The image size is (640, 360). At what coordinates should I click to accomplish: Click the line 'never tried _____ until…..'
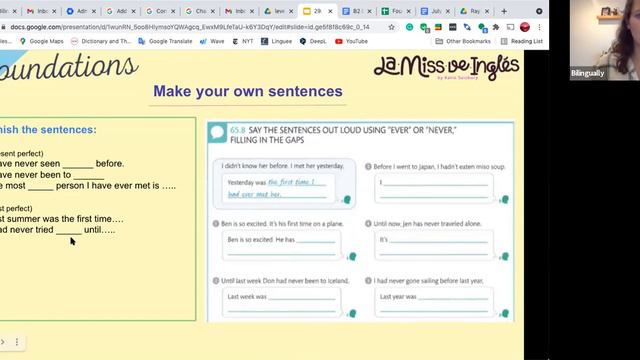tap(58, 230)
